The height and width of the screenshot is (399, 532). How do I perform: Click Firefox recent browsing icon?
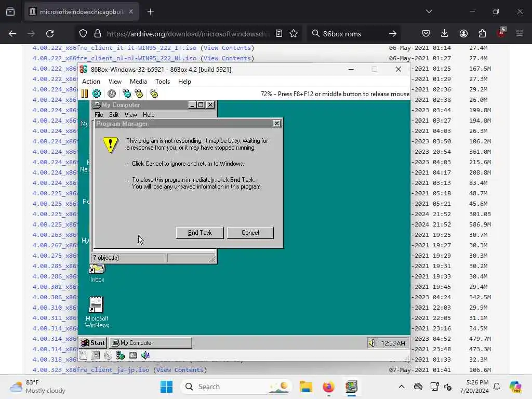click(10, 11)
